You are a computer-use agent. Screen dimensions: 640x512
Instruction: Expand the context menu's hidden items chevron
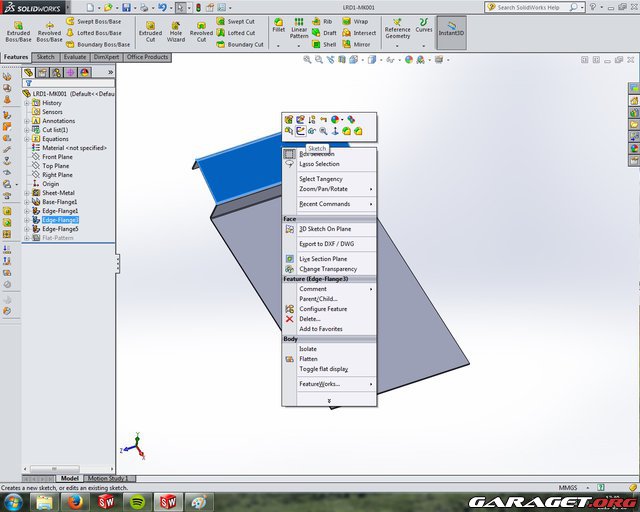point(329,399)
